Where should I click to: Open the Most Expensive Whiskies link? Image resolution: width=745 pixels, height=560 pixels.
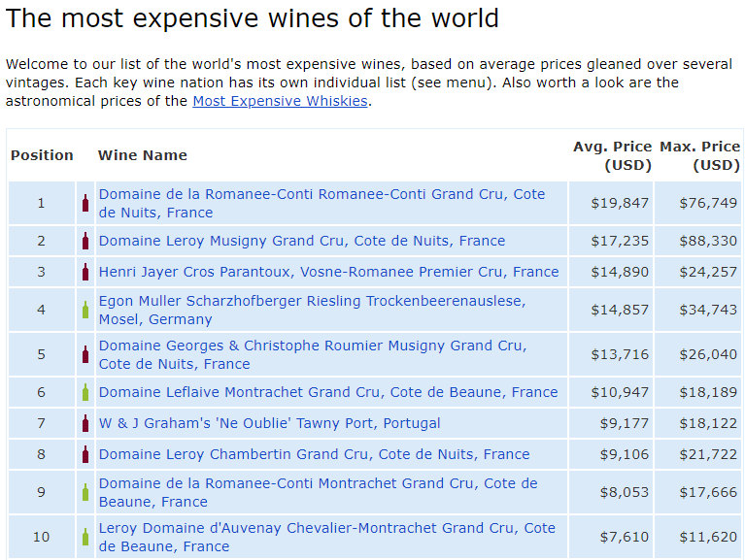click(280, 101)
